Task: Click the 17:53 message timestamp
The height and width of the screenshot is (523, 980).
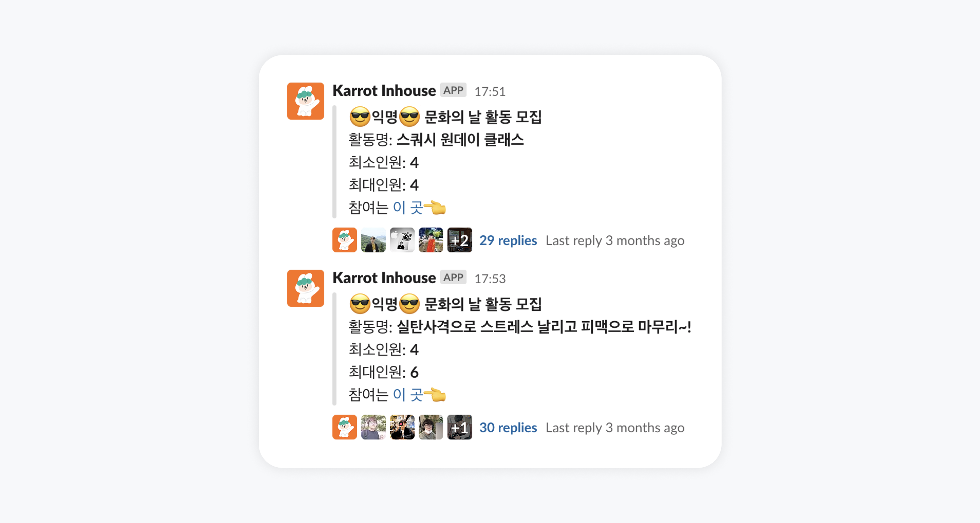Action: (x=489, y=279)
